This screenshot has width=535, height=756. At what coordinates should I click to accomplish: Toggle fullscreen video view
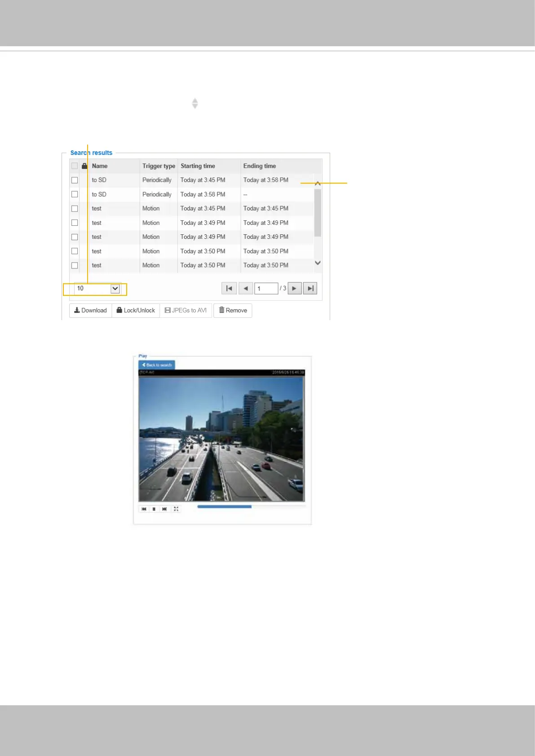pyautogui.click(x=176, y=509)
